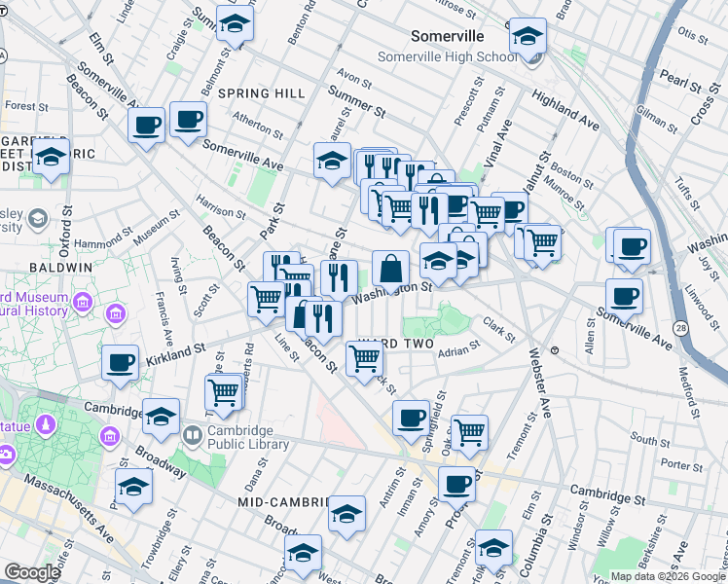Select the restaurant marker beside Beacon St lower label
The height and width of the screenshot is (584, 728).
(323, 321)
